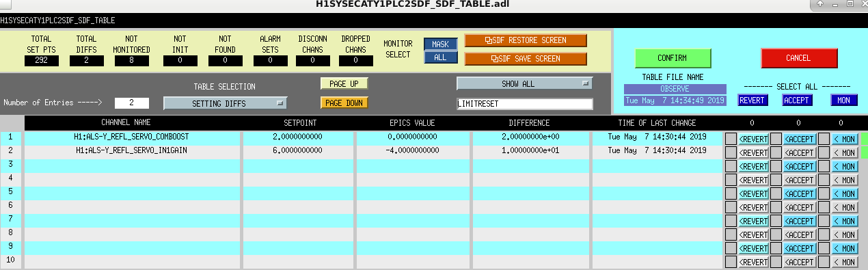Accept row 2 IN1GAIN difference
The height and width of the screenshot is (270, 868).
click(800, 152)
